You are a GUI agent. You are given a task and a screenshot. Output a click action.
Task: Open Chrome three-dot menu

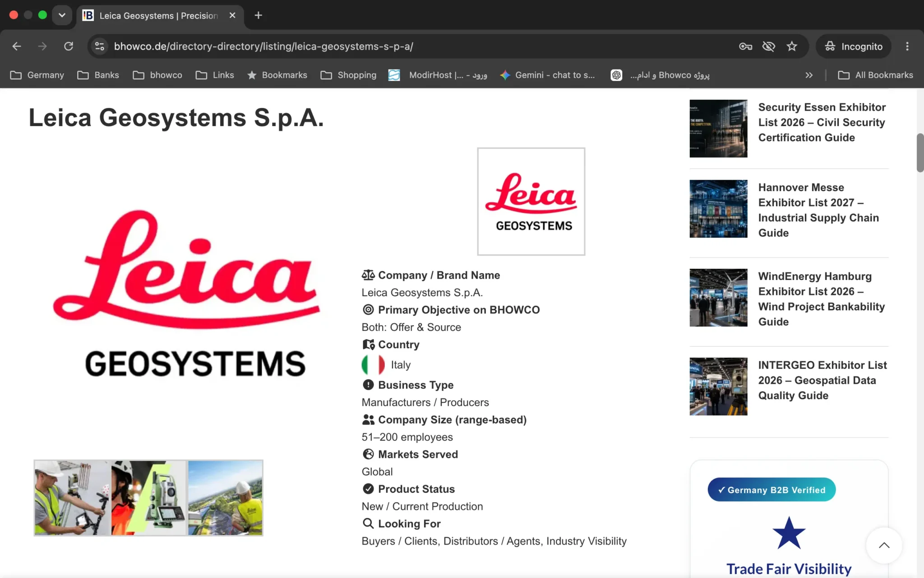tap(907, 46)
